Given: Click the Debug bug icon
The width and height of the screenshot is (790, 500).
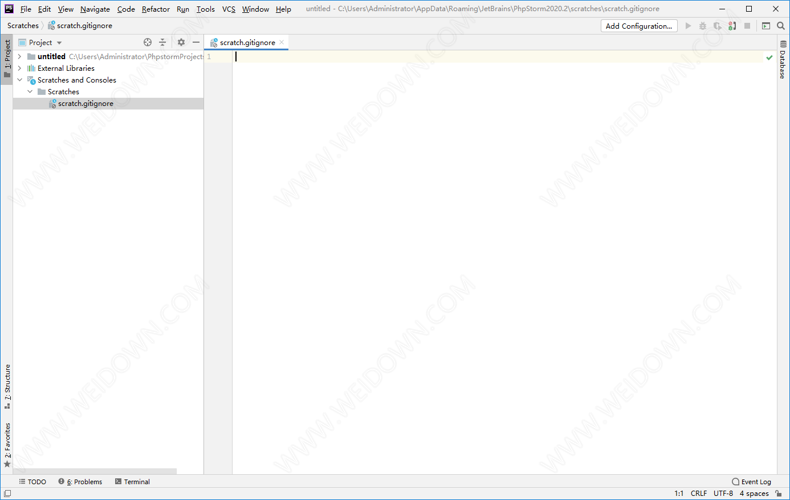Looking at the screenshot, I should (x=703, y=26).
